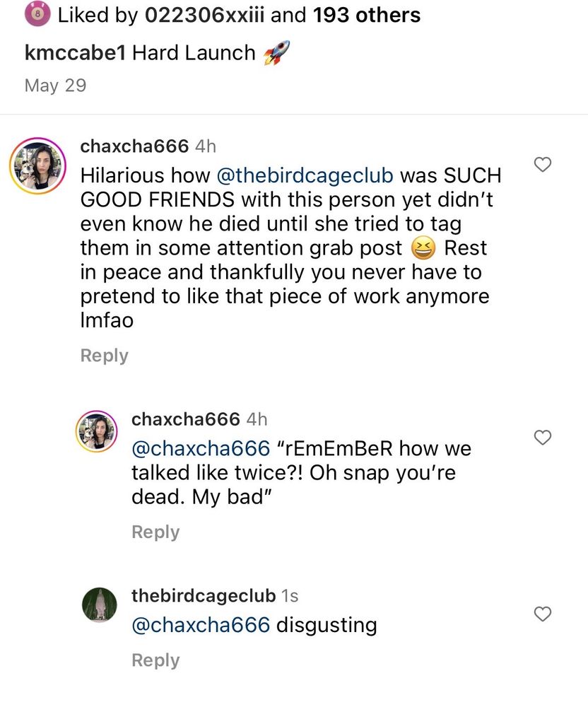Like thebirdcageclub's "disgusting" reply
The image size is (588, 707).
tap(542, 614)
